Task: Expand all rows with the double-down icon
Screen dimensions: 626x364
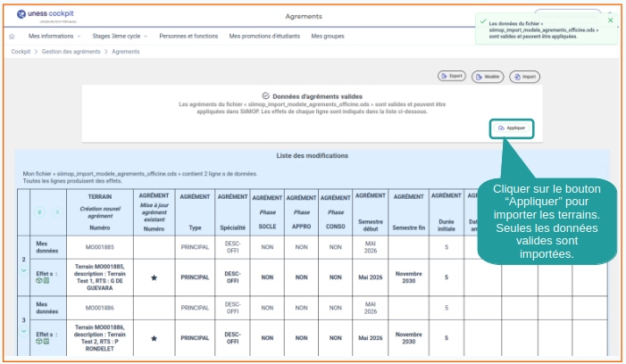Action: coord(39,212)
